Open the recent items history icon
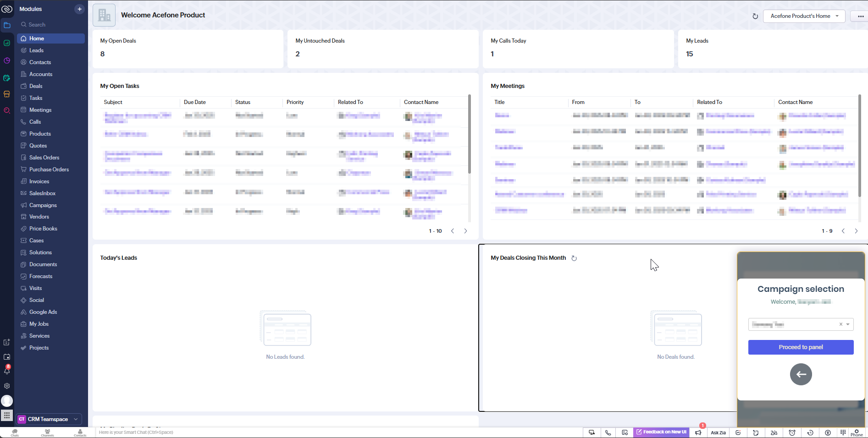Screen dimensions: 868x438 click(x=810, y=433)
